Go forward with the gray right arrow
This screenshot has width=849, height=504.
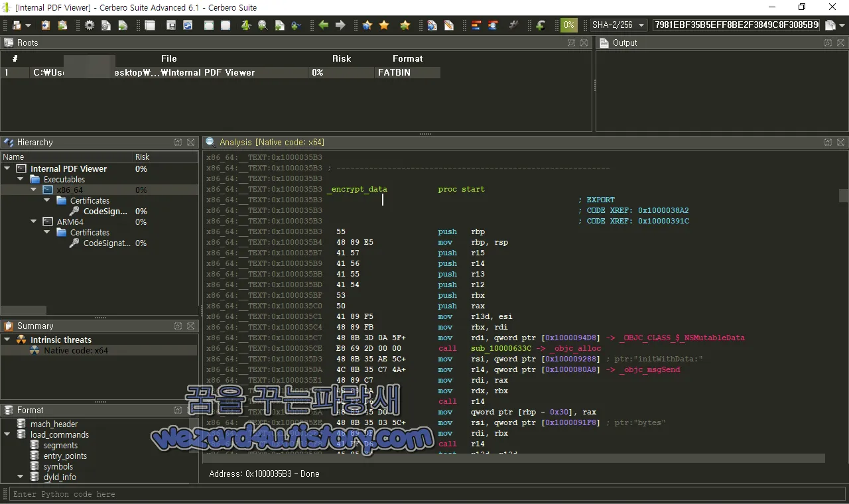click(x=340, y=25)
